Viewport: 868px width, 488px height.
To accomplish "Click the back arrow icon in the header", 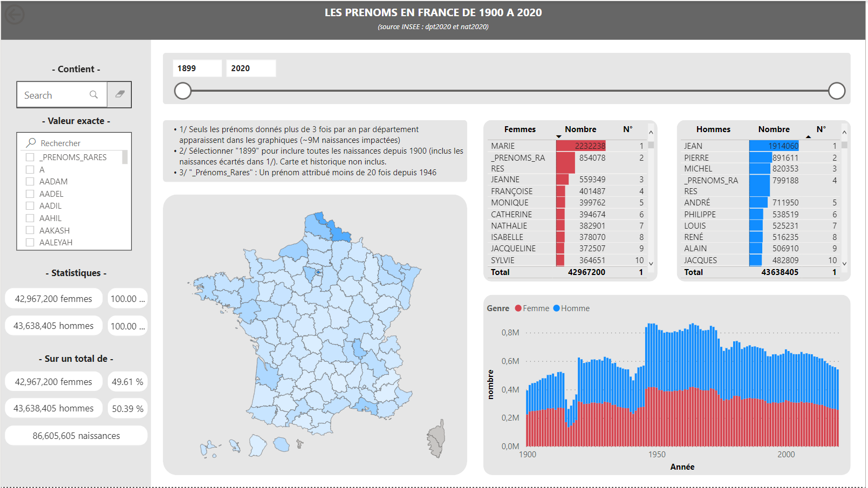I will click(x=14, y=15).
